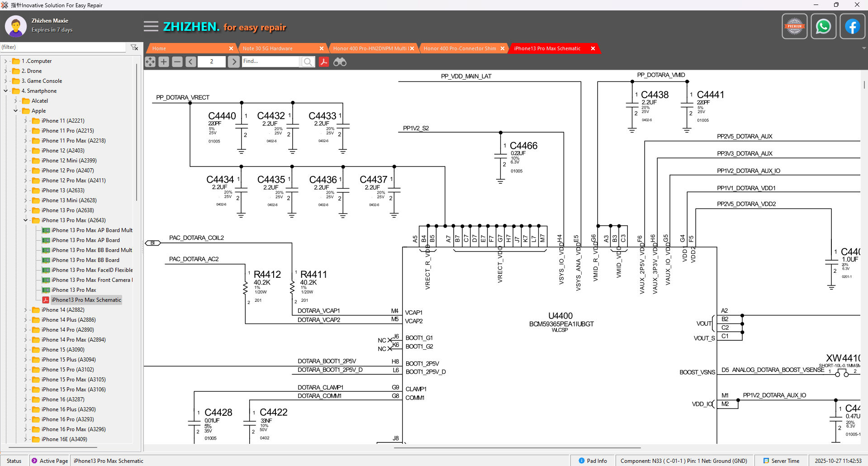Click the Premium badge icon
Screen dimensions: 868x466
pyautogui.click(x=794, y=27)
